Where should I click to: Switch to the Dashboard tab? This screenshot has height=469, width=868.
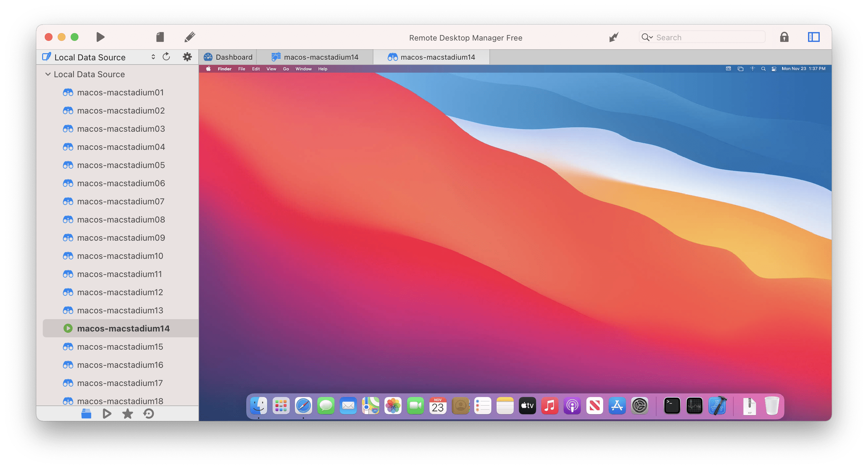click(x=228, y=57)
